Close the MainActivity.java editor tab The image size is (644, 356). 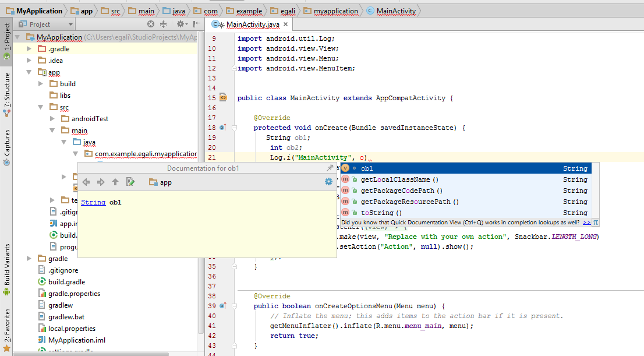click(285, 24)
